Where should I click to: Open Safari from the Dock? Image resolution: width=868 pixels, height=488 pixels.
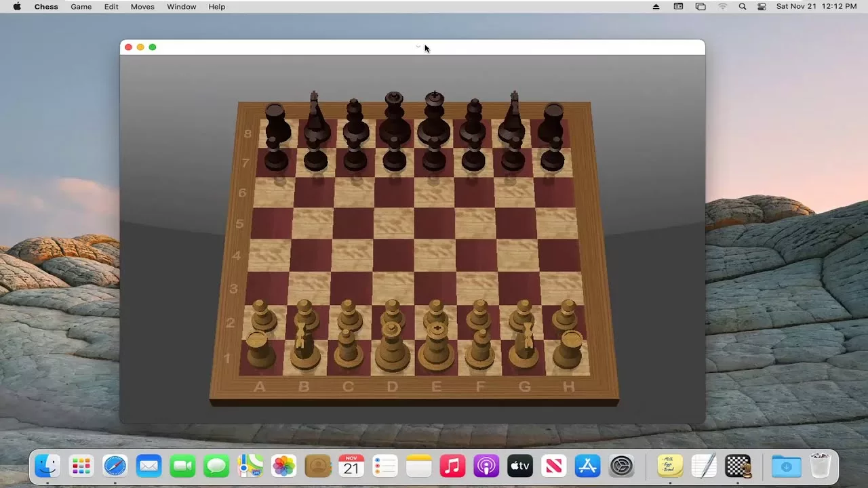[115, 466]
